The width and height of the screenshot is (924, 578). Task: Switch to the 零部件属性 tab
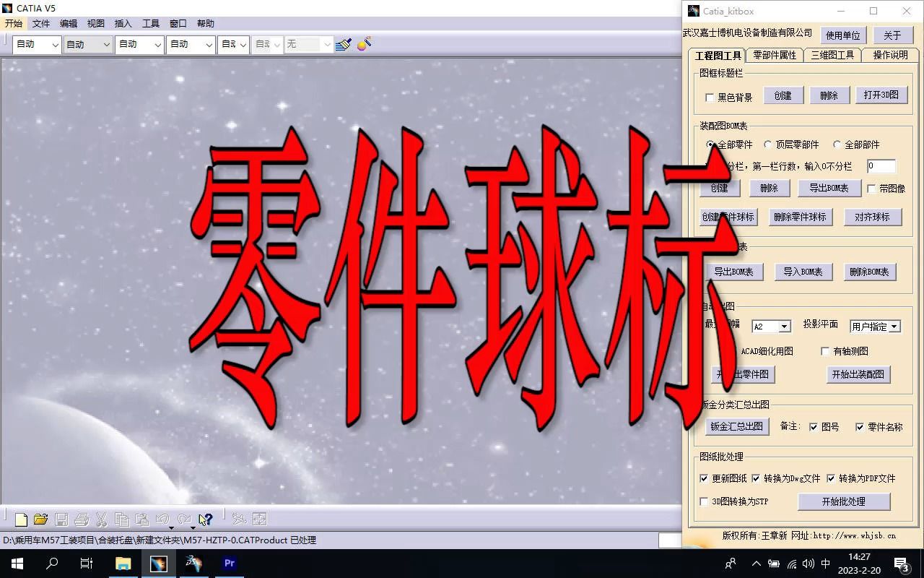coord(775,55)
